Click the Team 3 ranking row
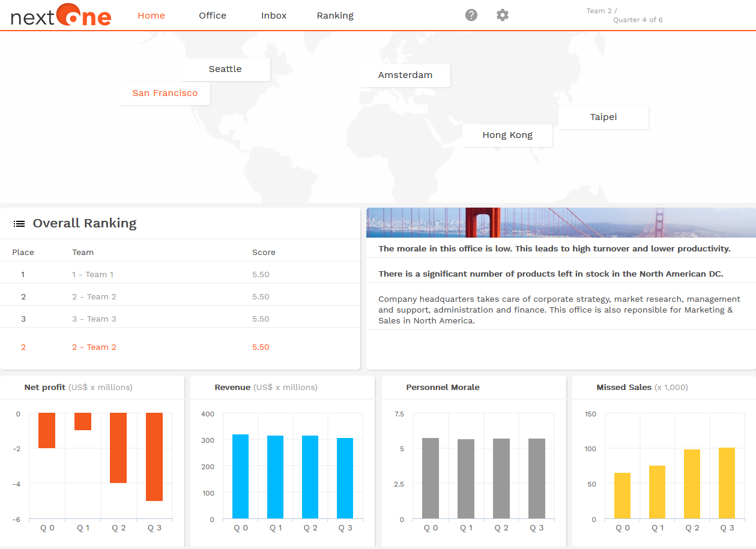Screen dimensions: 756x549 pyautogui.click(x=180, y=319)
